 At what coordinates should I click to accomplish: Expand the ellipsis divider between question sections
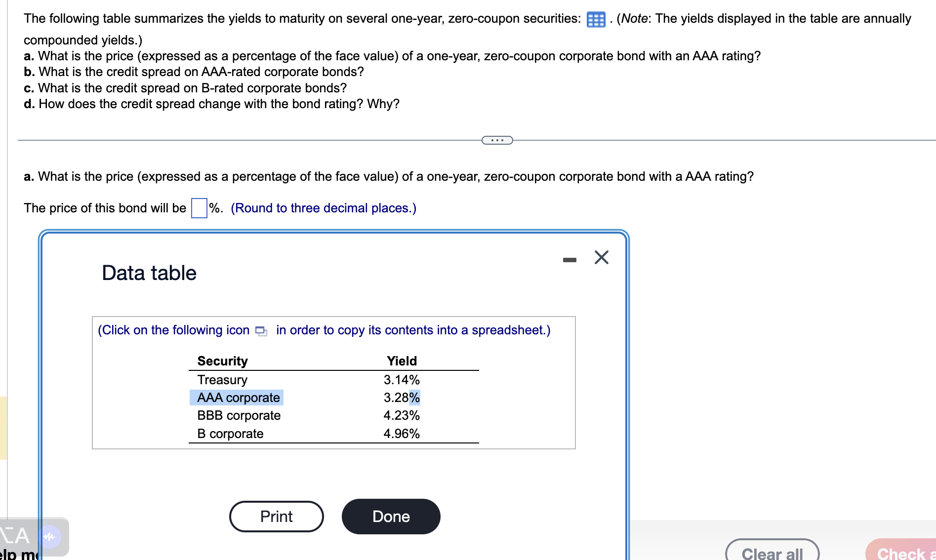[x=496, y=140]
